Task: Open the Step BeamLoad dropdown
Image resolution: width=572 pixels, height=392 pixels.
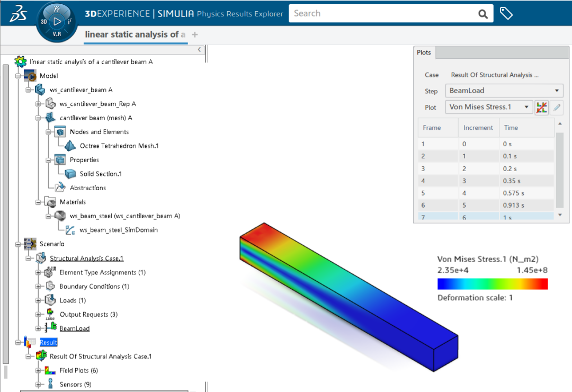Action: 504,91
